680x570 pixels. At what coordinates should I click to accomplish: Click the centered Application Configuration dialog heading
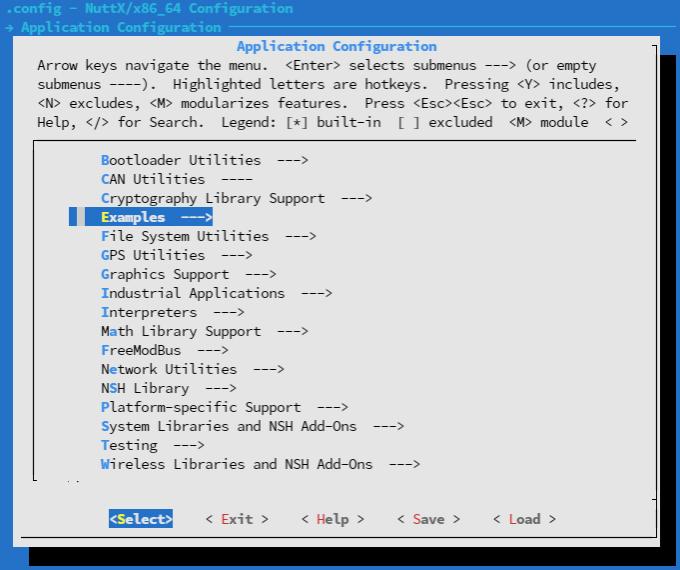[x=337, y=46]
